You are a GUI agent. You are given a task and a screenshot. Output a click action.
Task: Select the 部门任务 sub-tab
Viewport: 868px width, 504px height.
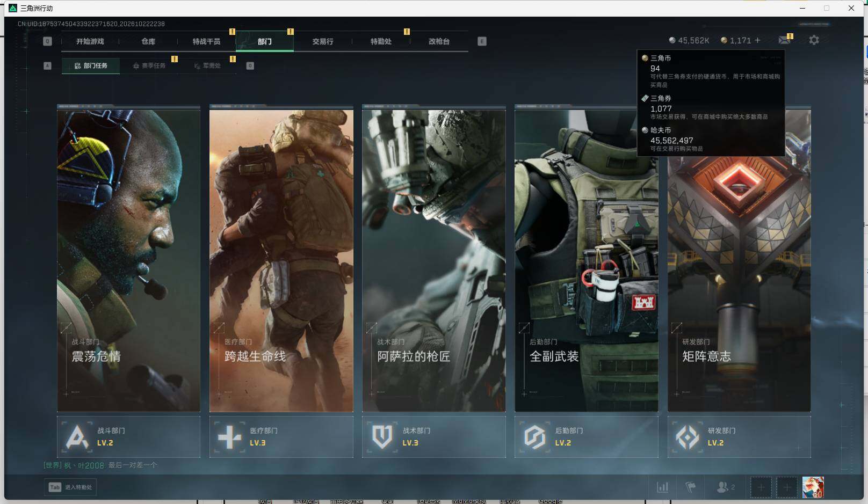click(91, 65)
